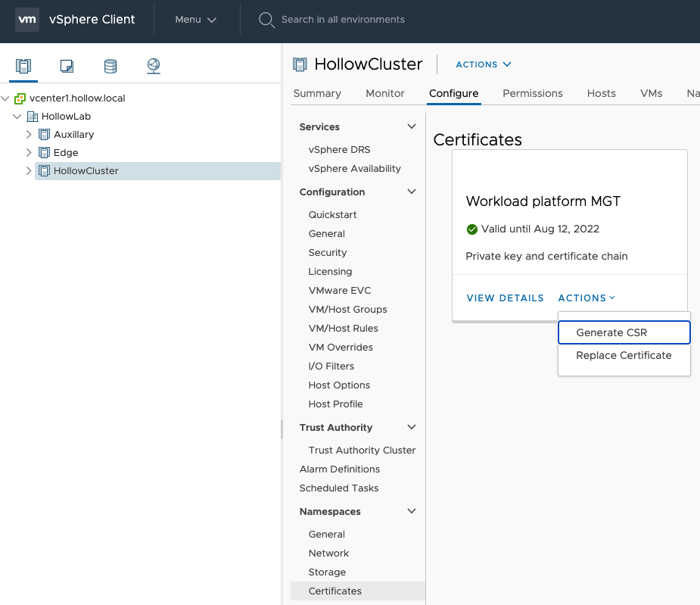Click VIEW DETAILS on certificate card
Image resolution: width=700 pixels, height=605 pixels.
pyautogui.click(x=505, y=298)
